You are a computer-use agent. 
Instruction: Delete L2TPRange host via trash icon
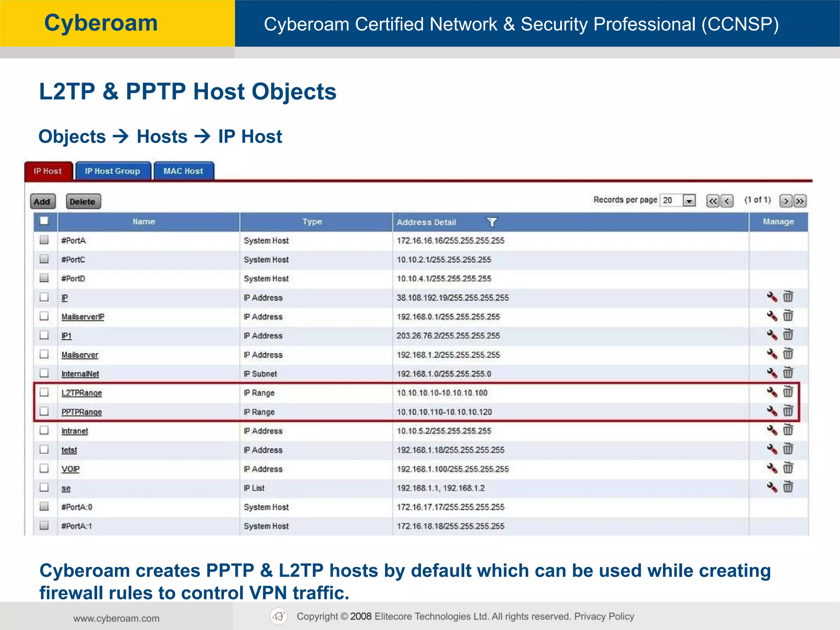[788, 391]
